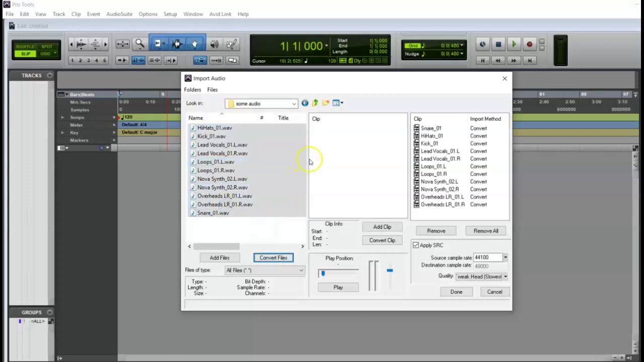Click the Done button
The height and width of the screenshot is (362, 644).
pos(456,292)
